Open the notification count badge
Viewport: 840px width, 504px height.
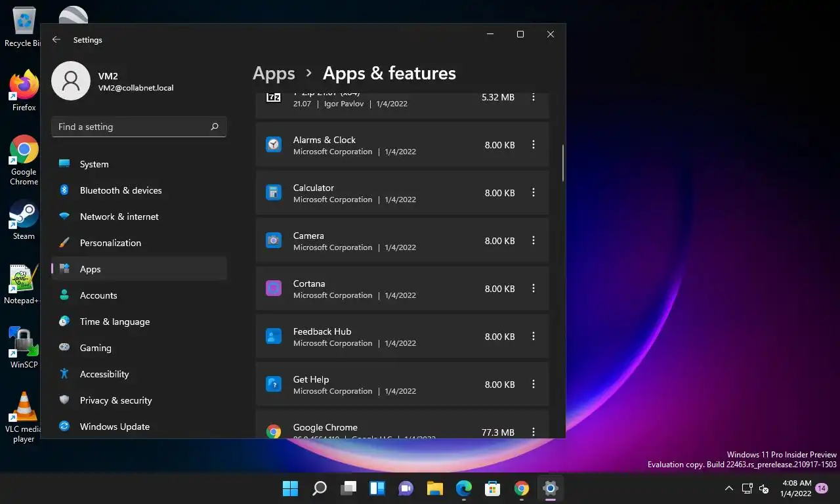point(822,488)
